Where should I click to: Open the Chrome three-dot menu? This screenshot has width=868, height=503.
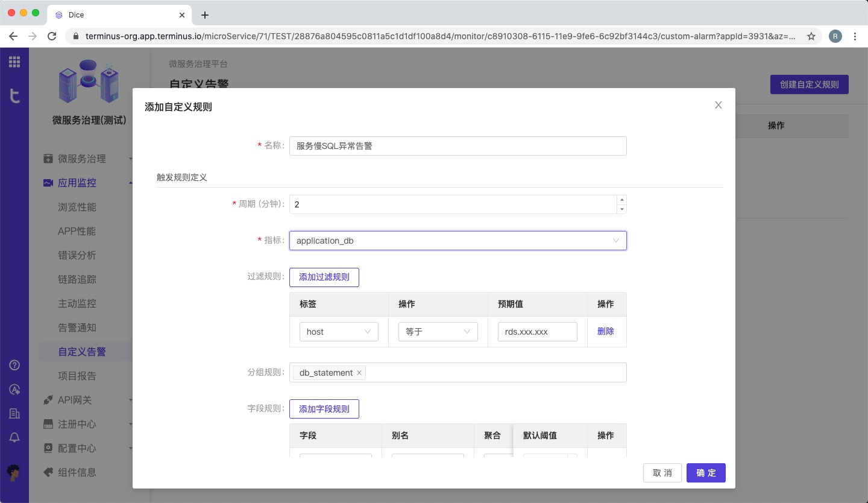pos(855,36)
